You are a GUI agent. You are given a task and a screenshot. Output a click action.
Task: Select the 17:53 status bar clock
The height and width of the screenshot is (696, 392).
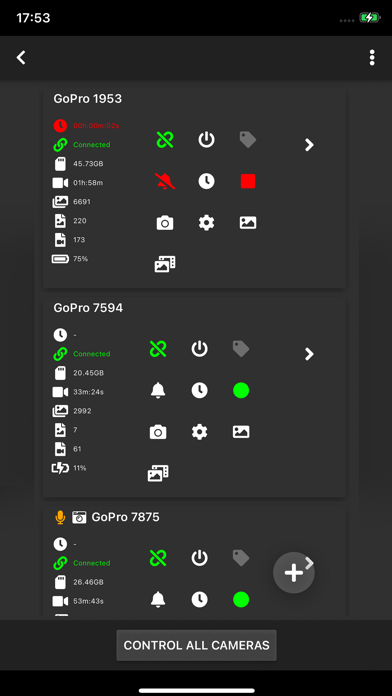coord(33,18)
